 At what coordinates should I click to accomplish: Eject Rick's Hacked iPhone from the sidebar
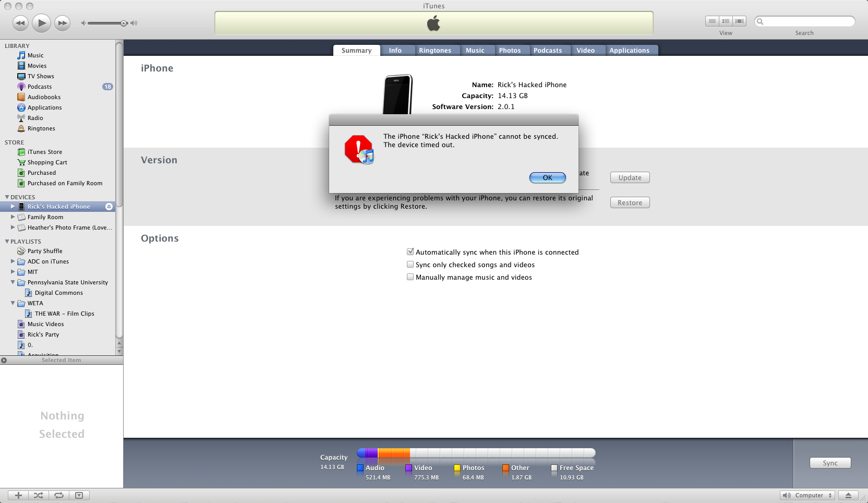point(108,206)
